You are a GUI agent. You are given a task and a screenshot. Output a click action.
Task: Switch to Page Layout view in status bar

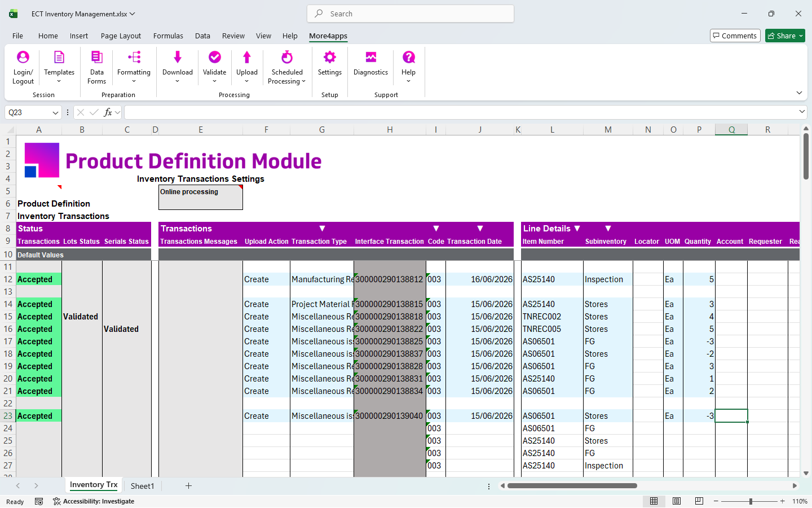click(x=677, y=501)
